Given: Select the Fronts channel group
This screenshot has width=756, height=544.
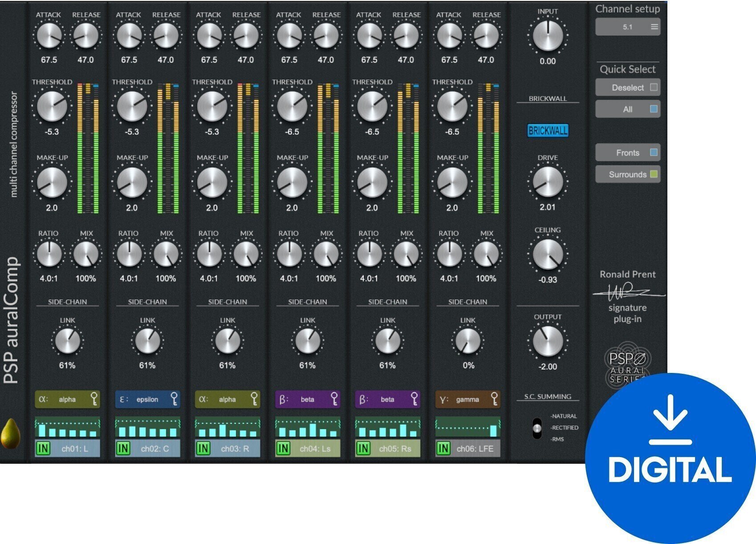Looking at the screenshot, I should 628,153.
